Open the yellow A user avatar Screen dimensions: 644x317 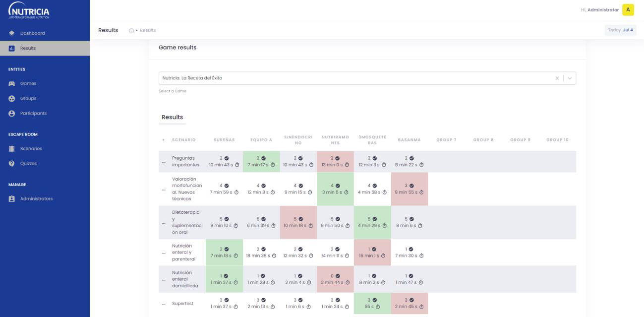(628, 10)
